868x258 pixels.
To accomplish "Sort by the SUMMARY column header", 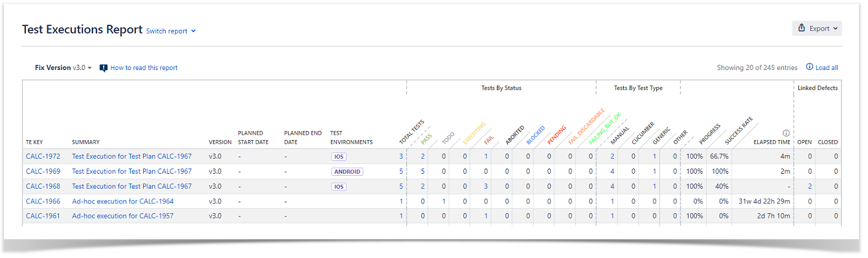I will tap(86, 142).
